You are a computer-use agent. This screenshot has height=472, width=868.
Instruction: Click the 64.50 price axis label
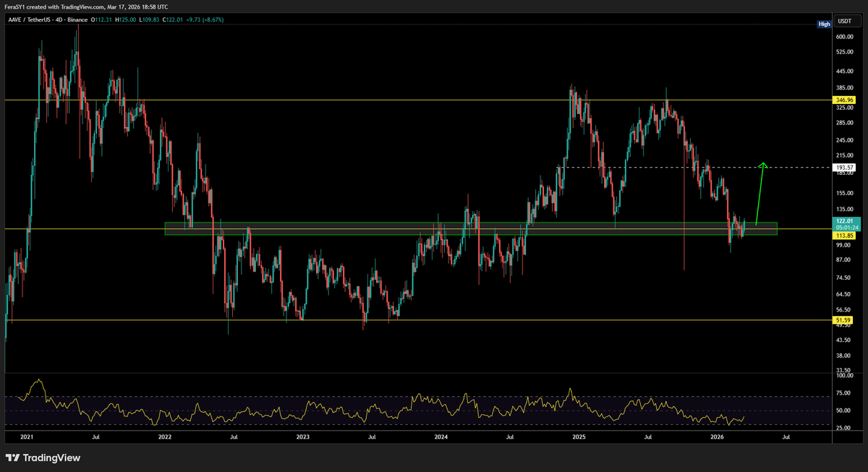843,293
